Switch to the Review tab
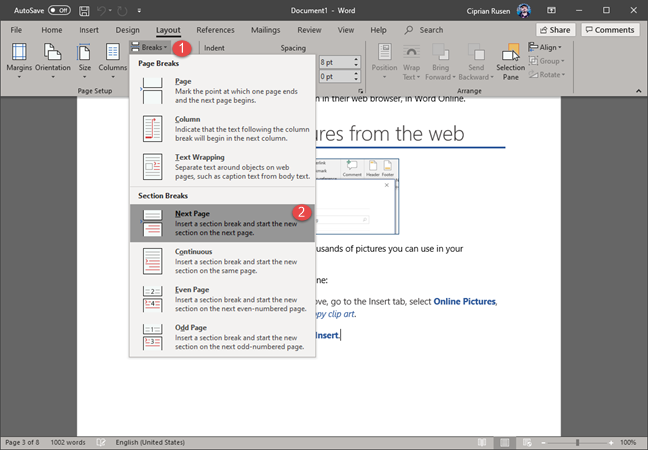The image size is (648, 450). tap(309, 30)
